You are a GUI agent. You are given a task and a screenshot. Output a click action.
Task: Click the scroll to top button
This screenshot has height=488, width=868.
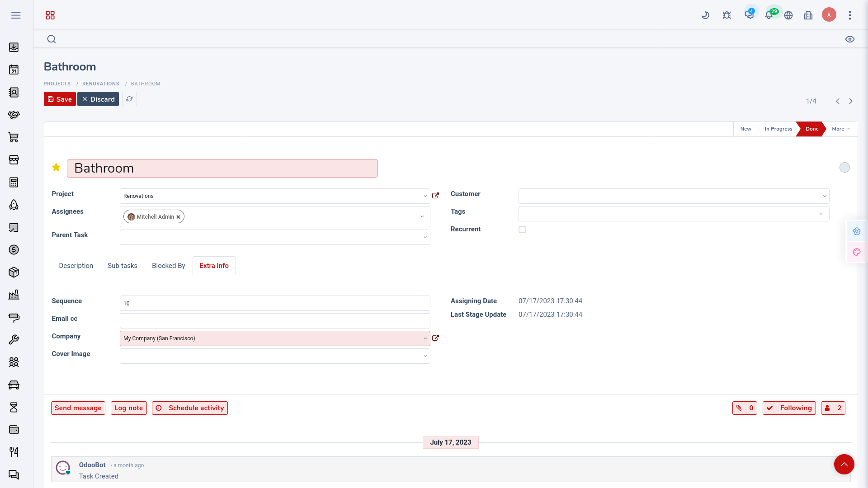click(844, 464)
